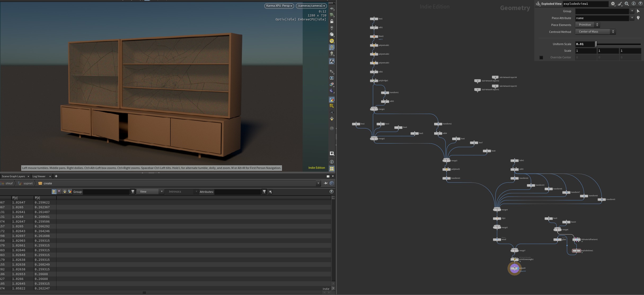Image resolution: width=644 pixels, height=295 pixels.
Task: Switch to the Log Viewer tab
Action: click(39, 176)
